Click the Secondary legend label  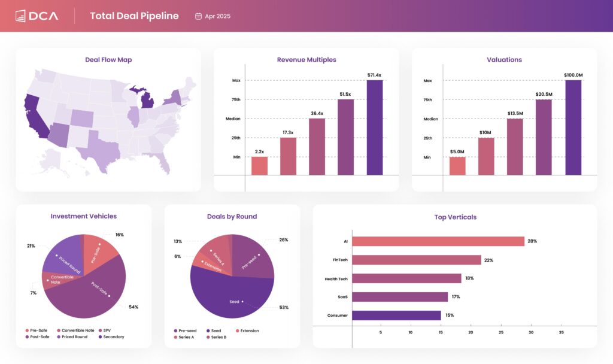(114, 336)
